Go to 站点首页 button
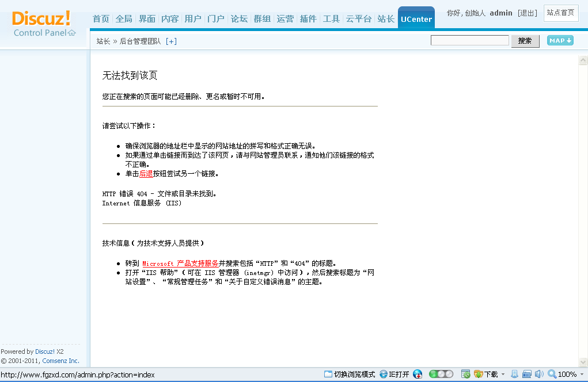Image resolution: width=588 pixels, height=382 pixels. (x=560, y=13)
